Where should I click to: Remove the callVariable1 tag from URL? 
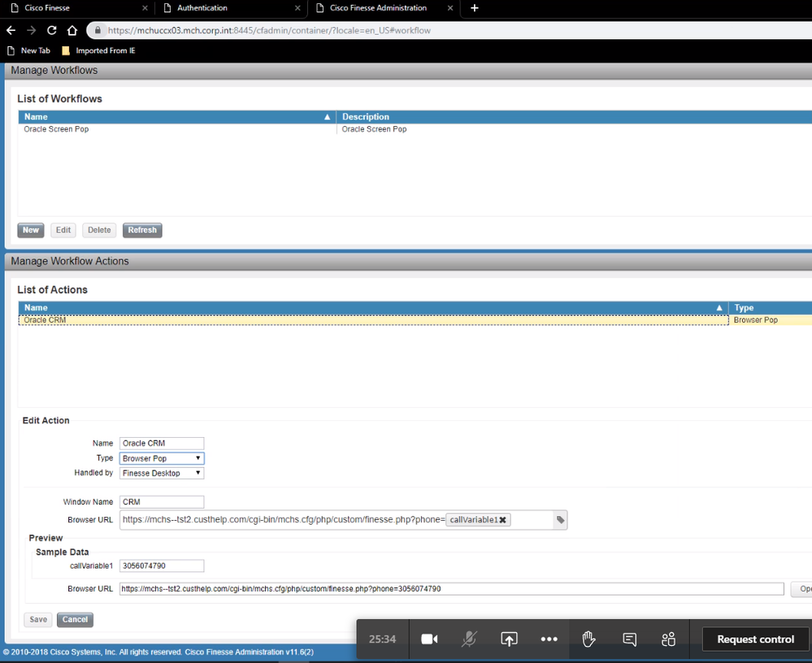[x=502, y=520]
